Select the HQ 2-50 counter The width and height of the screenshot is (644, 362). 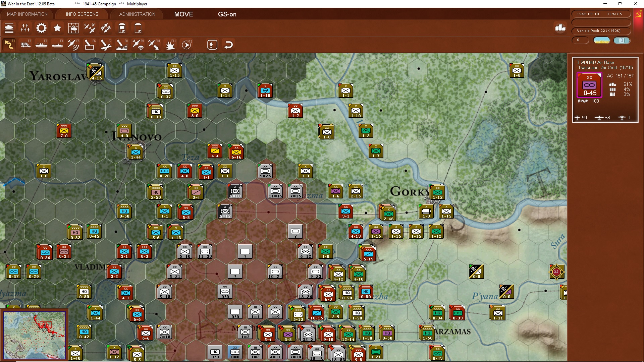click(x=156, y=192)
